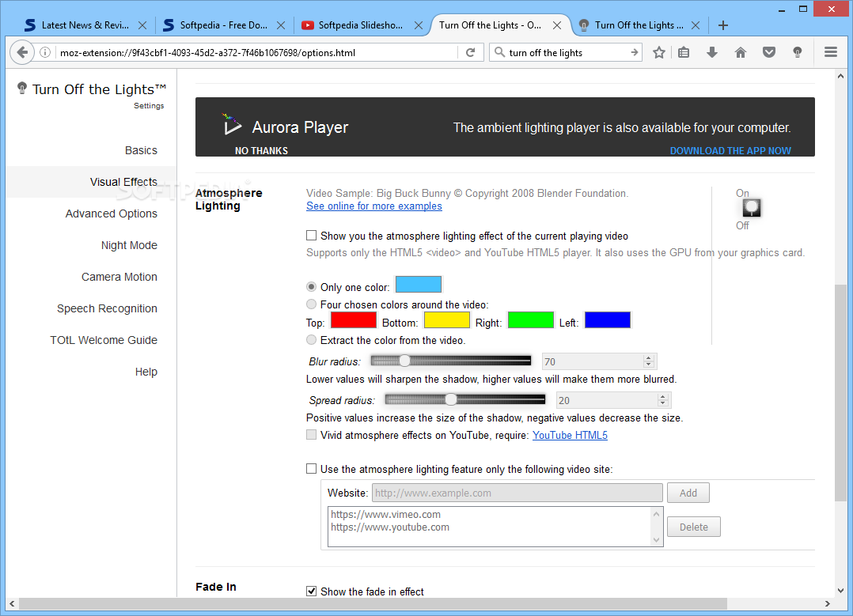The image size is (853, 616).
Task: Bookmark this page with the star icon
Action: pos(659,52)
